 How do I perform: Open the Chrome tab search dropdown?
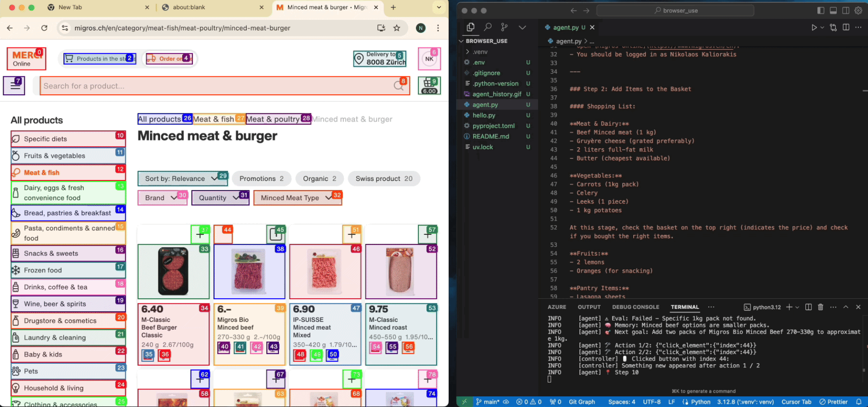(x=439, y=7)
